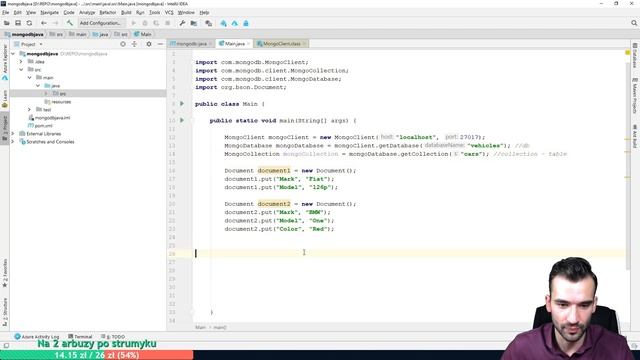Collapse the src folder in tree
Viewport: 640px width, 360px height.
click(x=21, y=69)
